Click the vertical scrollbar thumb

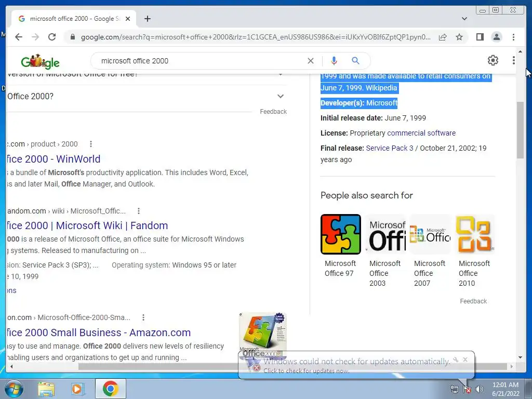520,130
